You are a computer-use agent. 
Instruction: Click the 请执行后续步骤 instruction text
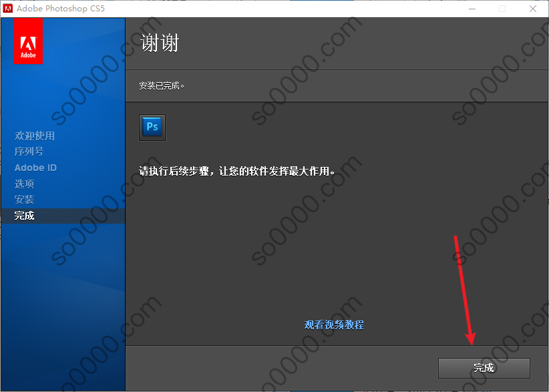pyautogui.click(x=236, y=171)
